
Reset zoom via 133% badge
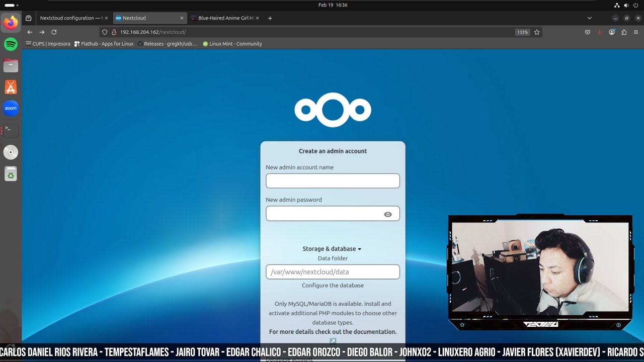523,32
